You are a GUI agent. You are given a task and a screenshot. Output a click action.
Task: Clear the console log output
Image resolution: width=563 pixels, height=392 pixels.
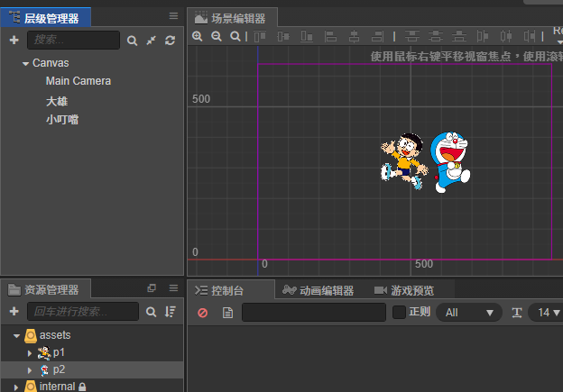coord(202,313)
